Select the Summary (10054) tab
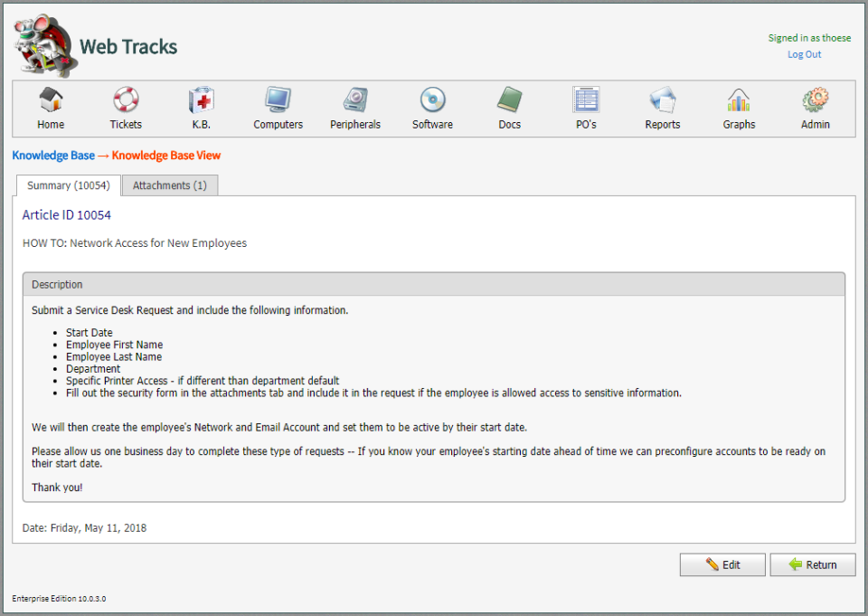Screen dimensions: 868x616 tap(68, 185)
